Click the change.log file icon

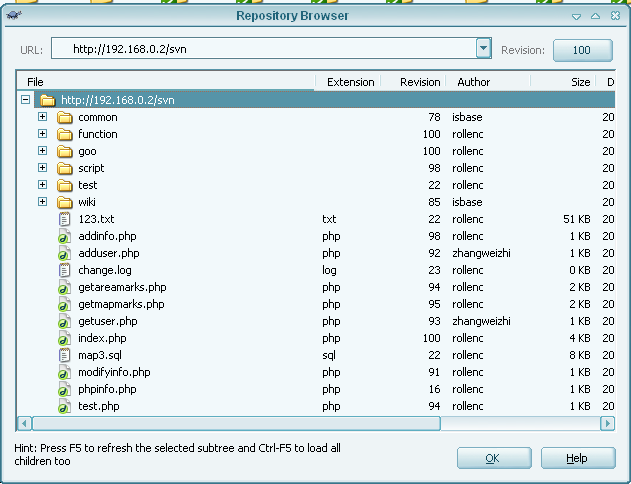pyautogui.click(x=64, y=270)
